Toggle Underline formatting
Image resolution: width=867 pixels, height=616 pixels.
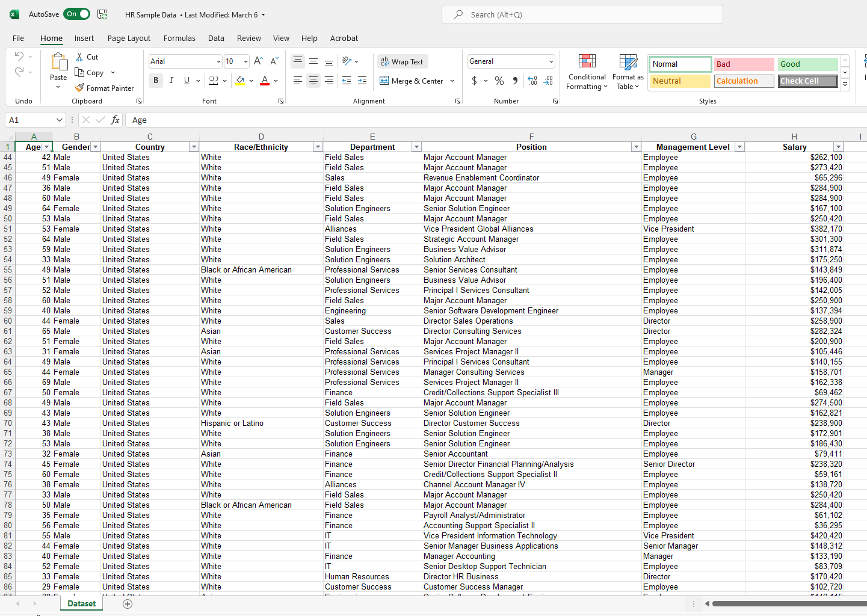click(x=187, y=81)
